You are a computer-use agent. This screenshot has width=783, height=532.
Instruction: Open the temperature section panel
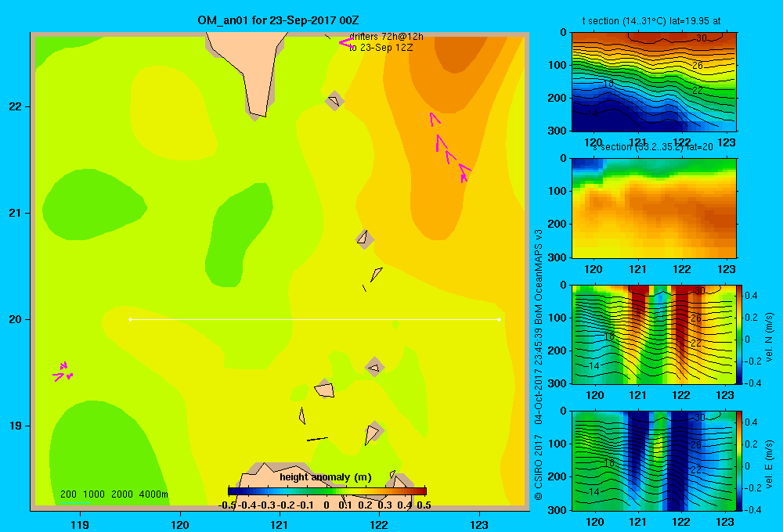point(654,81)
